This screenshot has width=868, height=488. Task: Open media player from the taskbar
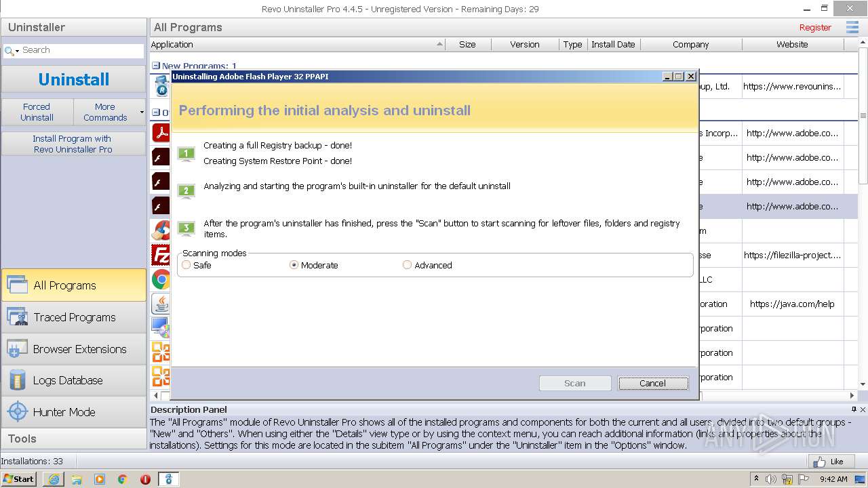click(x=100, y=479)
